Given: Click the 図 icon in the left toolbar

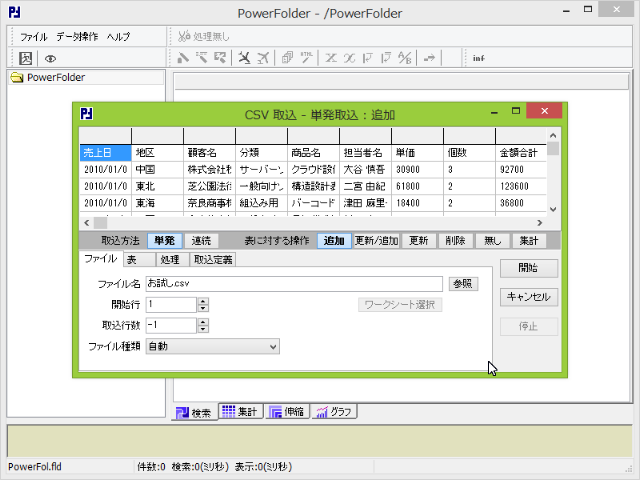Looking at the screenshot, I should click(26, 58).
